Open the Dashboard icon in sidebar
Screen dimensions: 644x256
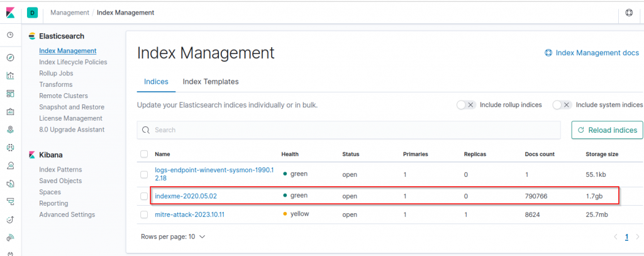10,94
